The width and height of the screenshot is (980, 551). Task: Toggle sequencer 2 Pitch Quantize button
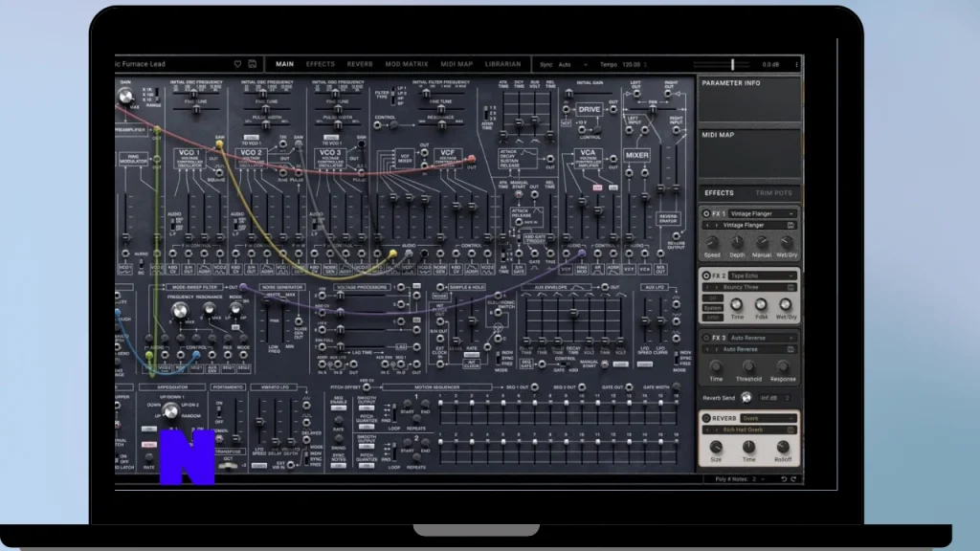pos(367,466)
